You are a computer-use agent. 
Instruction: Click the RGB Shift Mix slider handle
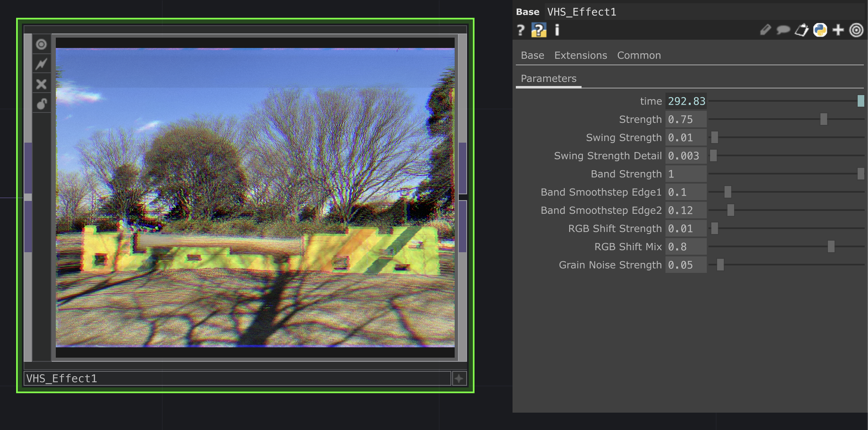coord(831,247)
